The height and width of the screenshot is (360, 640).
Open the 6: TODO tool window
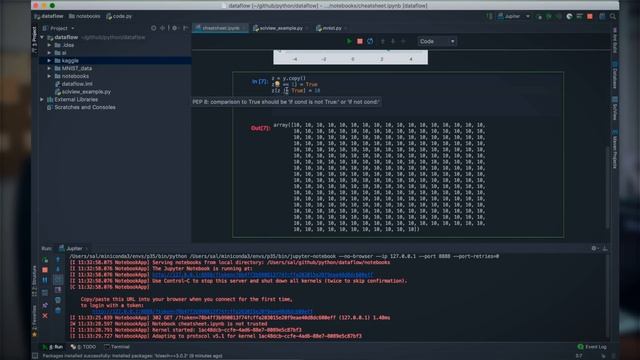tap(83, 347)
